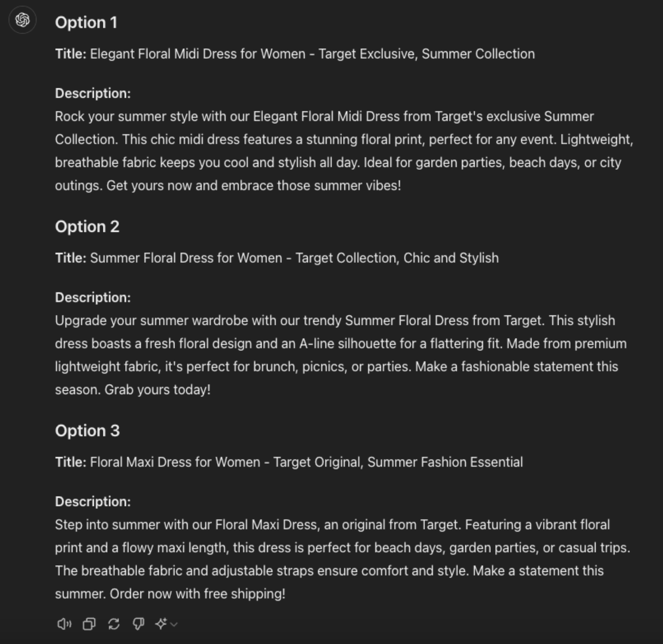
Task: Click the Description label under Option 3
Action: 93,502
